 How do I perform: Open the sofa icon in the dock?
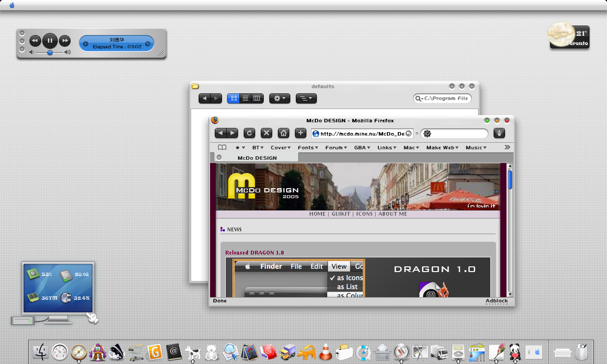click(x=563, y=353)
